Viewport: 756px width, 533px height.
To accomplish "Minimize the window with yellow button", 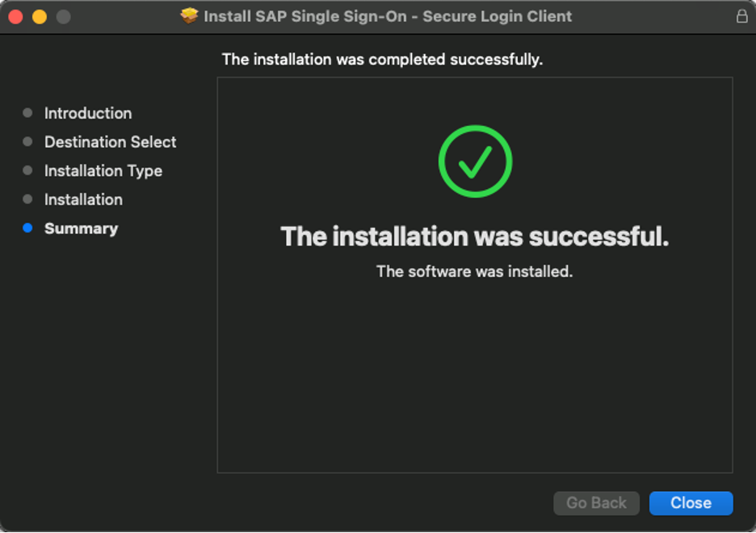I will pos(40,17).
